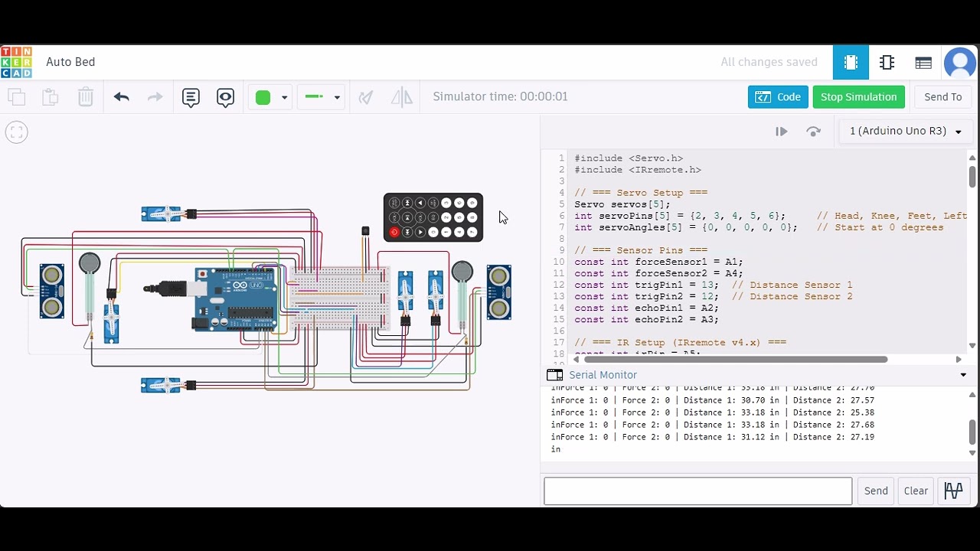The width and height of the screenshot is (980, 551).
Task: Click the serial monitor output scrollbar
Action: pos(972,432)
